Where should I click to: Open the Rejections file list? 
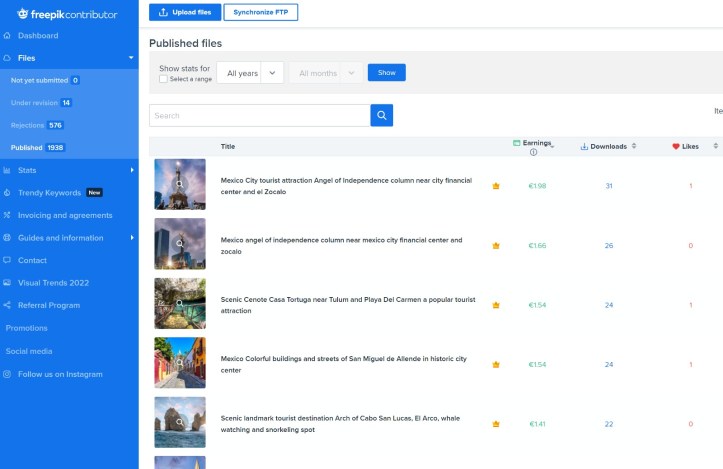(36, 125)
